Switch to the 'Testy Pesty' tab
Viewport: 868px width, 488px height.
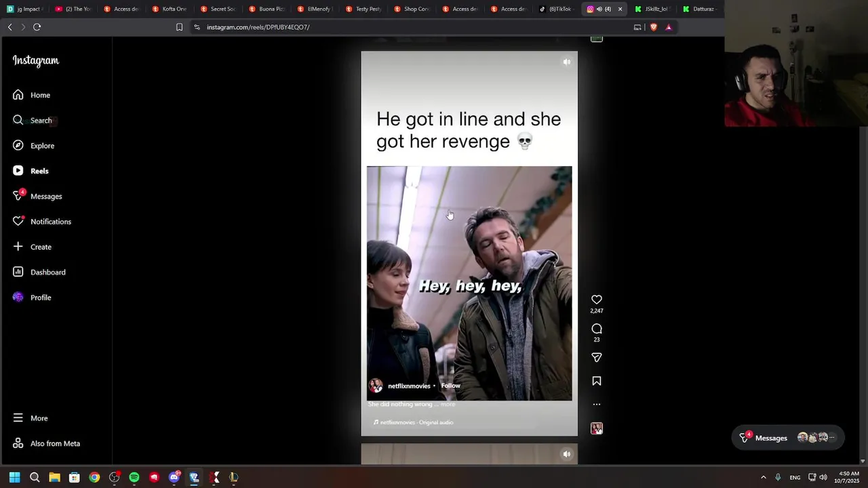(363, 9)
